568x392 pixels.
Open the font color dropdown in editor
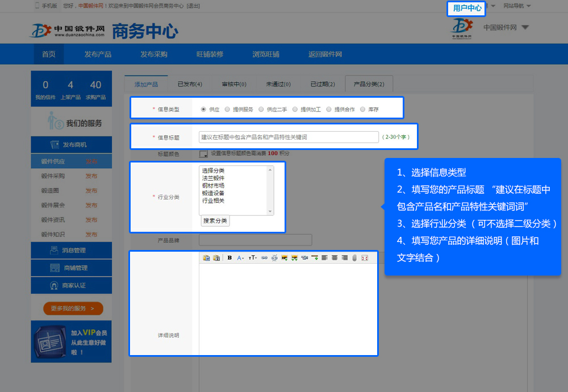pyautogui.click(x=240, y=258)
